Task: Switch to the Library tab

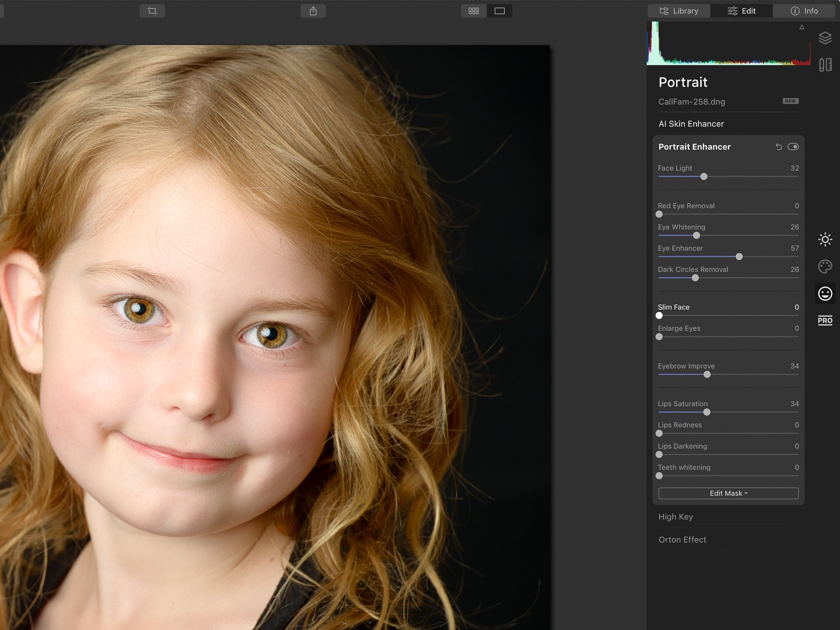Action: (679, 11)
